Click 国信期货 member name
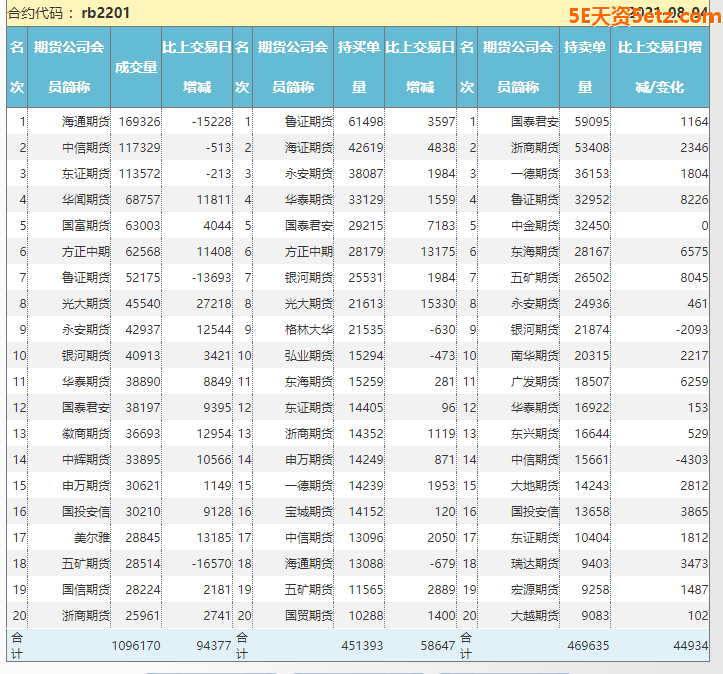The image size is (723, 674). [86, 590]
